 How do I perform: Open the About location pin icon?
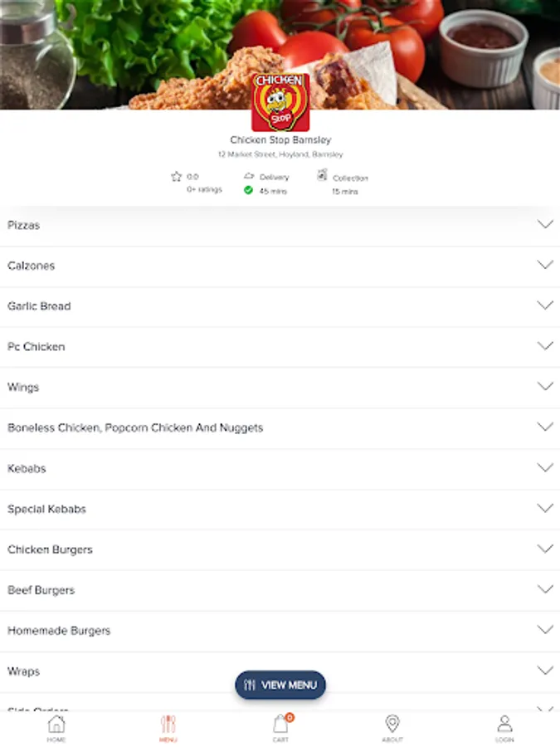(392, 723)
